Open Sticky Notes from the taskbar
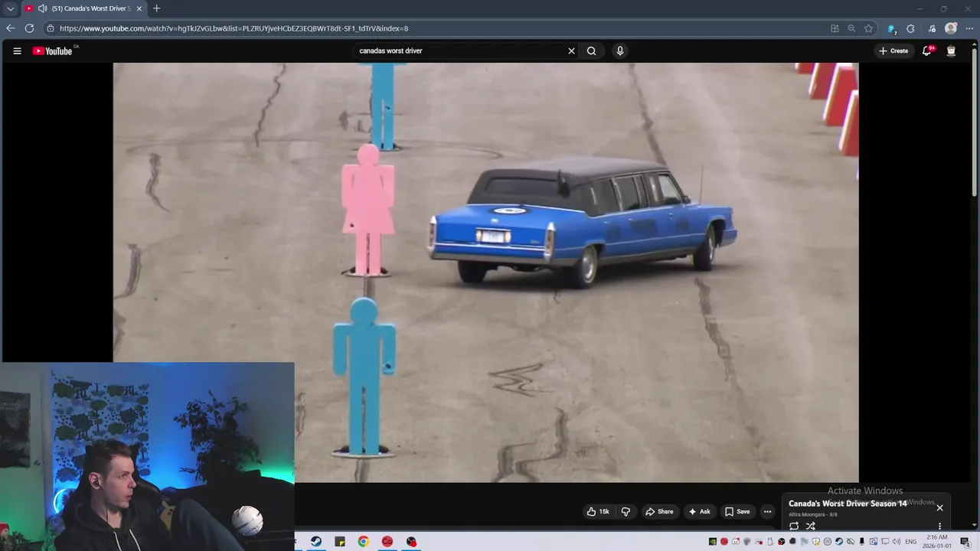 click(340, 541)
